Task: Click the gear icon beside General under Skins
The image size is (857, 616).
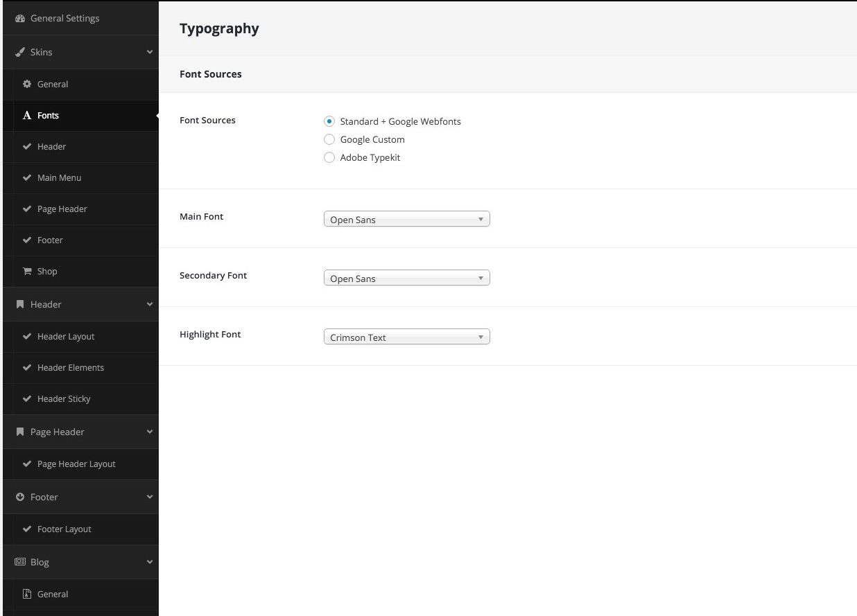Action: 27,84
